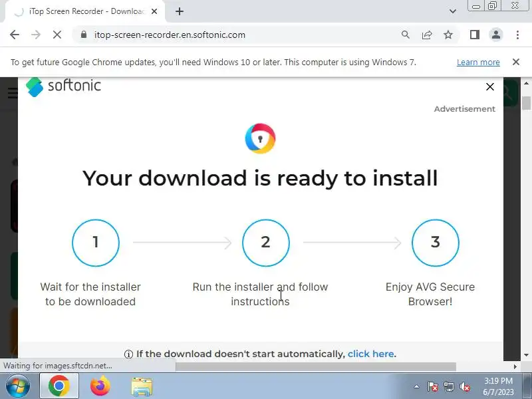This screenshot has height=399, width=532.
Task: Click 'Wait for the installer' step text
Action: pos(90,294)
